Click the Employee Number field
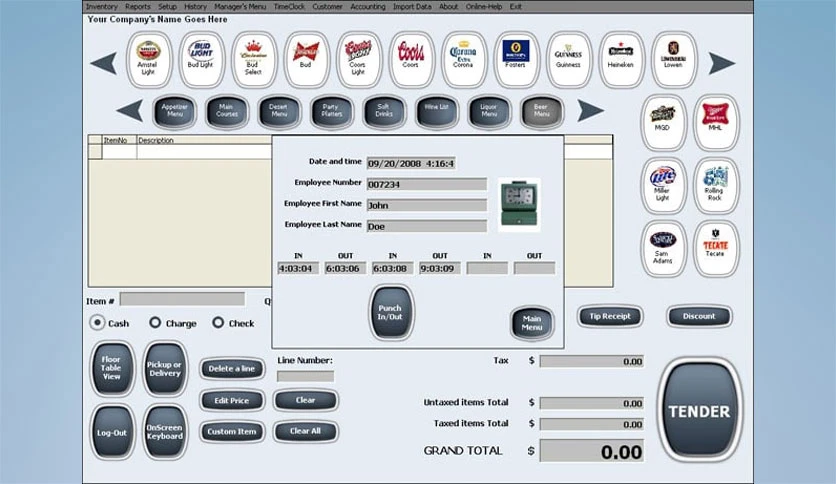Screen dimensions: 836x484 427,184
